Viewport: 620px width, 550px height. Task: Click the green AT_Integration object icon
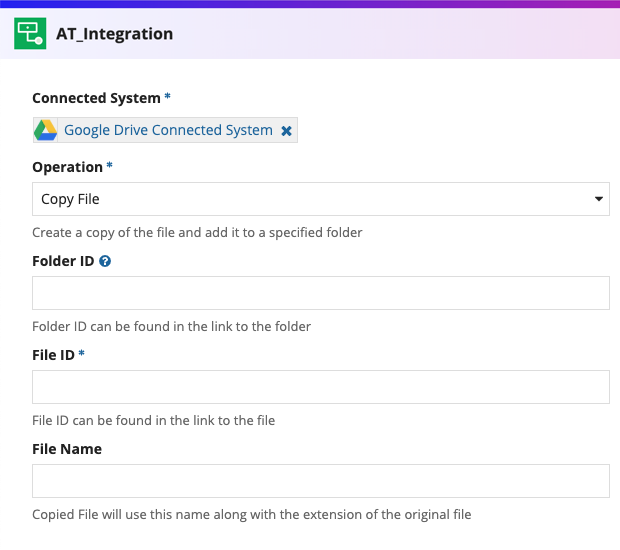(x=30, y=33)
